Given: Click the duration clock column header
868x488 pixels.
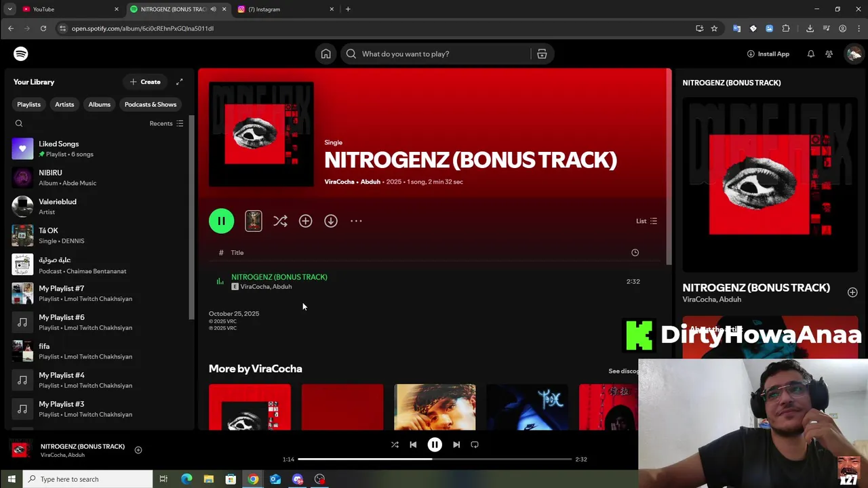Looking at the screenshot, I should click(x=635, y=253).
